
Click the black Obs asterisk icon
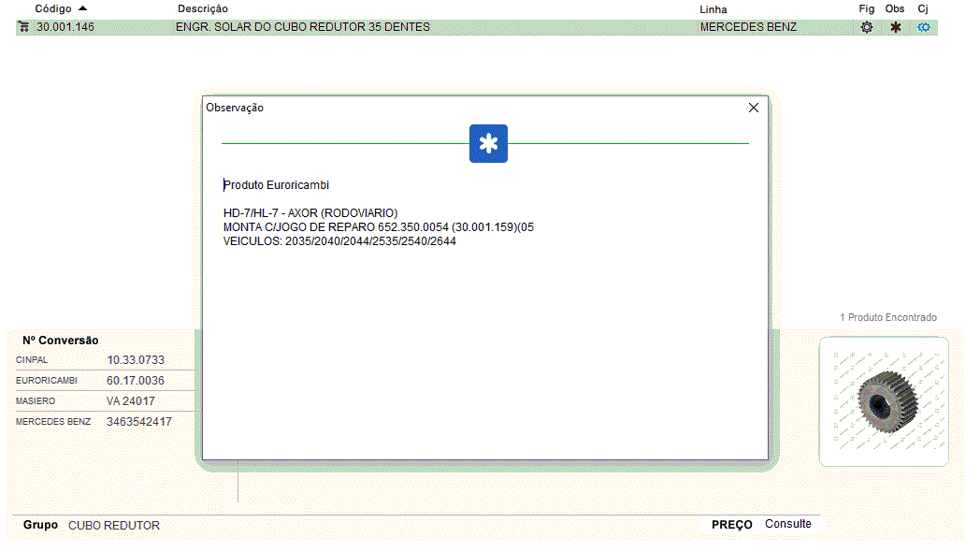tap(895, 27)
